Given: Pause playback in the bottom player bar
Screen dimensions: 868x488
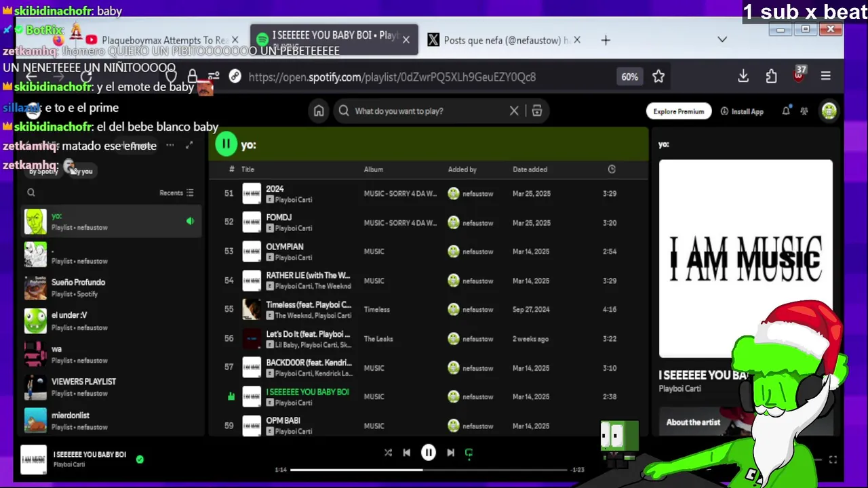Looking at the screenshot, I should pyautogui.click(x=429, y=453).
